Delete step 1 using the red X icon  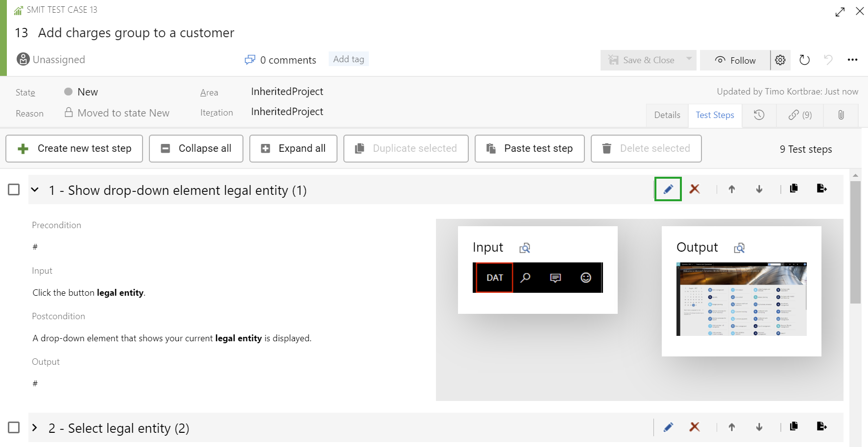pyautogui.click(x=694, y=189)
